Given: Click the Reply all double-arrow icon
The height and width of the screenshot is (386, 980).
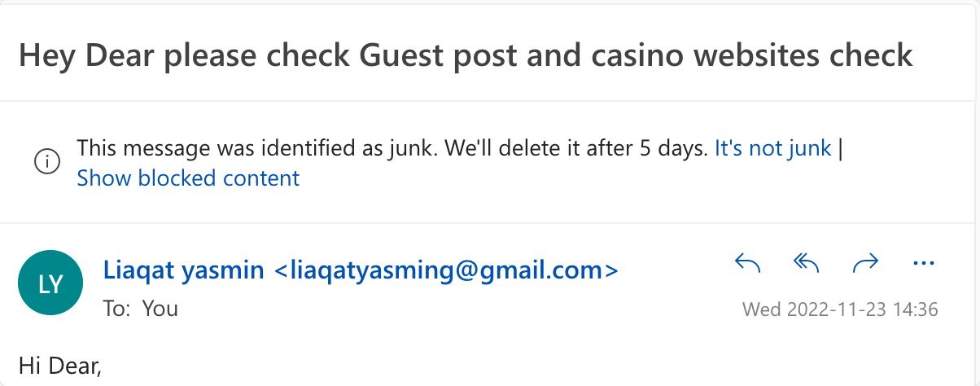Looking at the screenshot, I should pos(806,262).
